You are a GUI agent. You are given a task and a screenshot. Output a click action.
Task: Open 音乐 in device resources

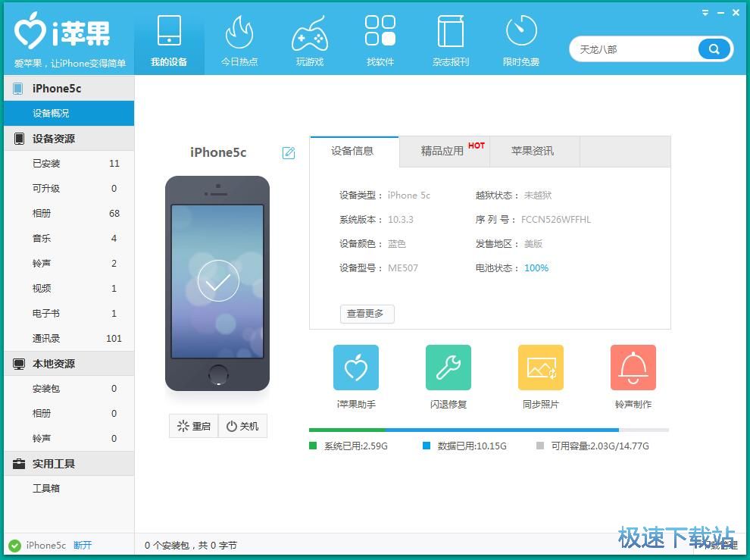(x=69, y=239)
